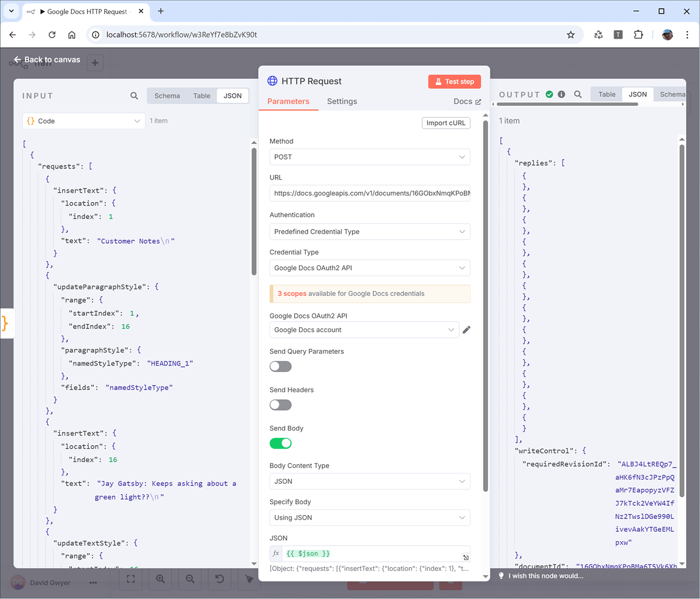Open Google Docs account dropdown
The height and width of the screenshot is (599, 700).
(364, 330)
